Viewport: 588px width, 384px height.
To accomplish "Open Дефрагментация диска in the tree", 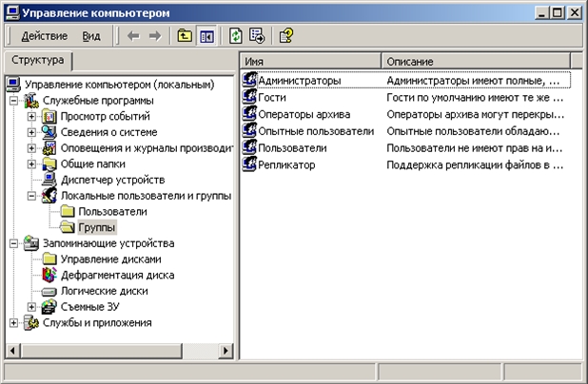I will tap(117, 275).
